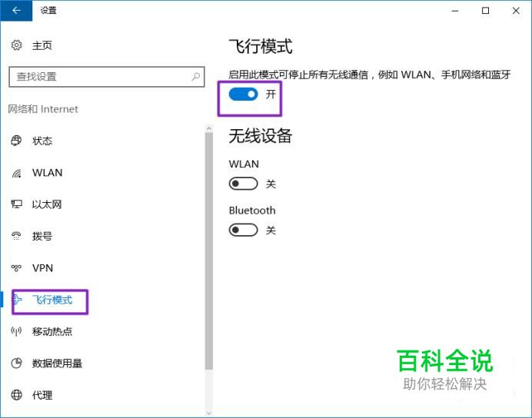
Task: Click the WLAN wifi signal icon
Action: point(16,173)
